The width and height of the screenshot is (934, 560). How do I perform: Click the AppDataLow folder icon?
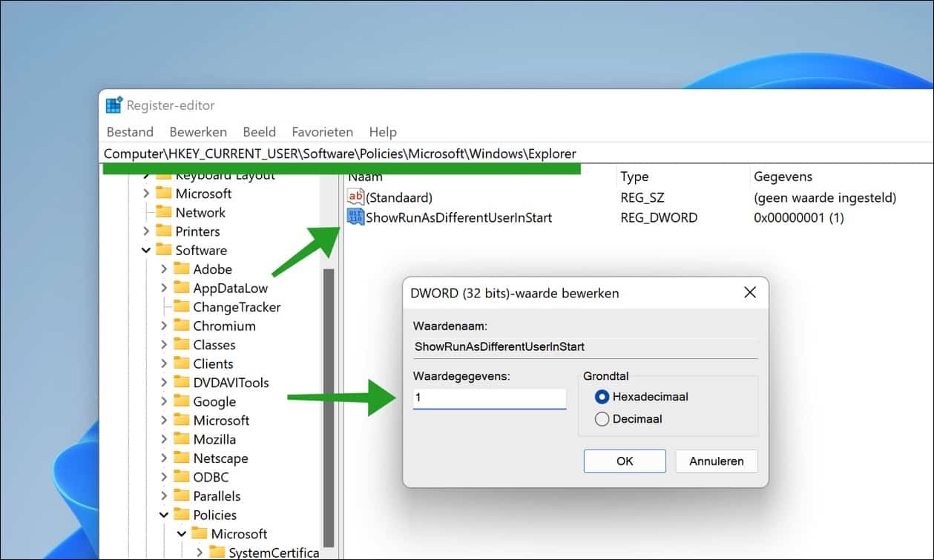(182, 288)
